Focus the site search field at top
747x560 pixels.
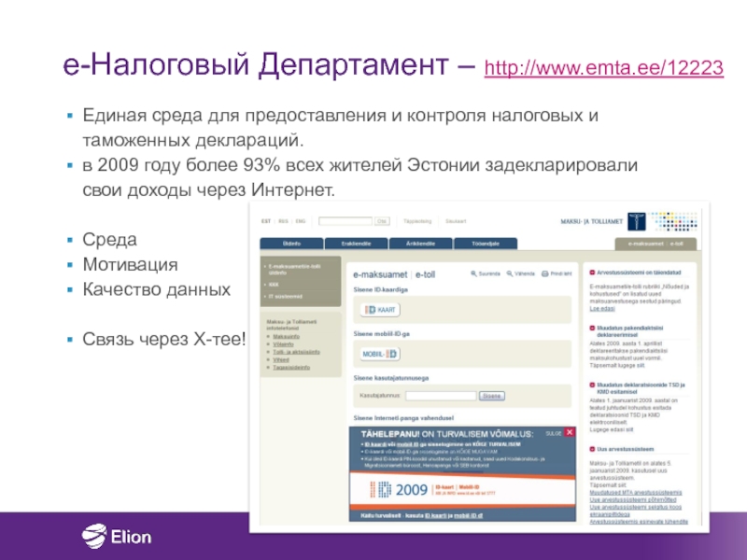[x=345, y=221]
